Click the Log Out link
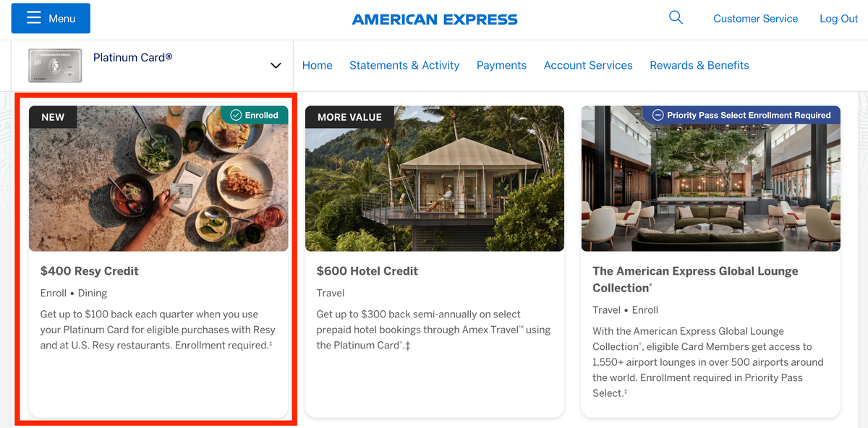 click(x=838, y=19)
